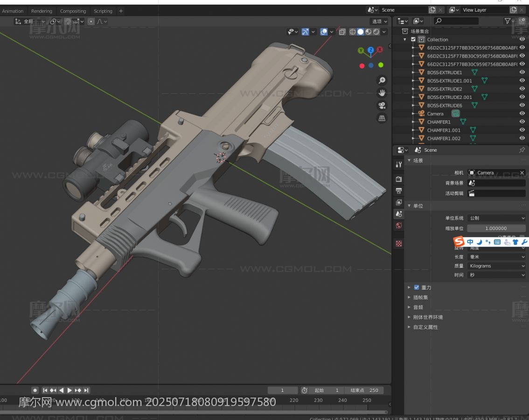This screenshot has width=529, height=420.
Task: Hide the Camera object in outliner
Action: [522, 113]
